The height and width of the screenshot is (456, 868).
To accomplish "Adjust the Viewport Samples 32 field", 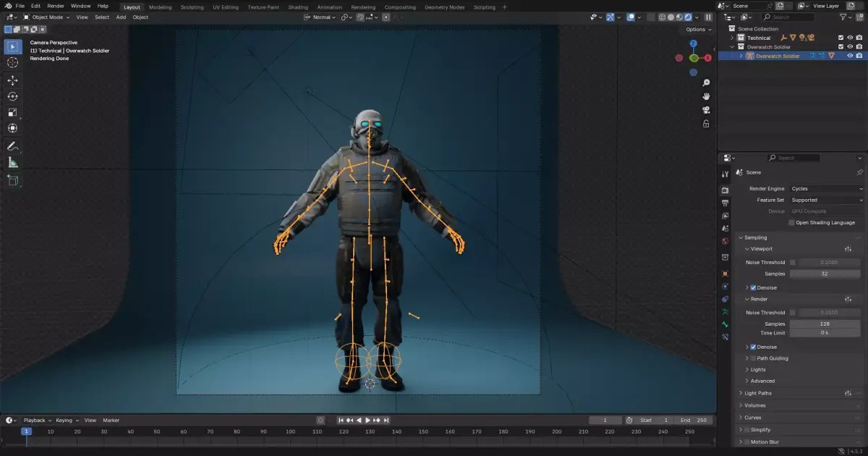I will click(825, 274).
